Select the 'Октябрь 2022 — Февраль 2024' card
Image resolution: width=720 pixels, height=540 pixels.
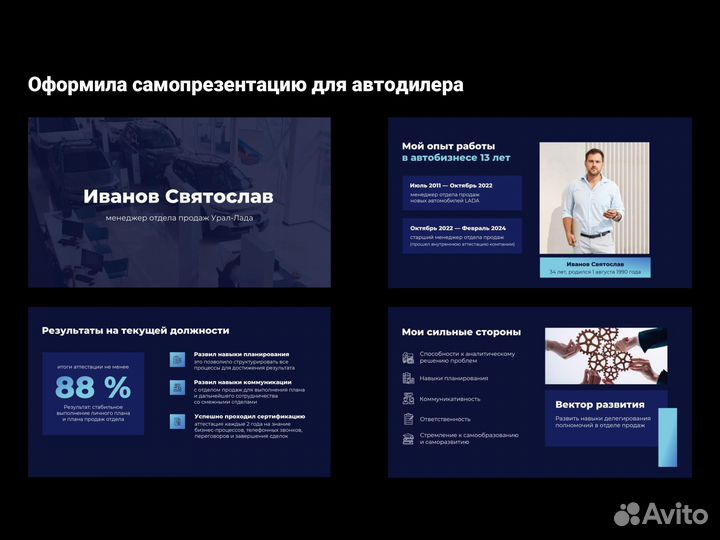(x=462, y=236)
